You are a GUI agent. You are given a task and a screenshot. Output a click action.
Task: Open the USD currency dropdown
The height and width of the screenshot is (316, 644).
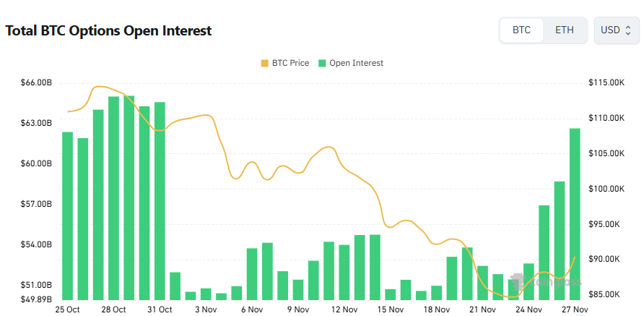point(616,30)
